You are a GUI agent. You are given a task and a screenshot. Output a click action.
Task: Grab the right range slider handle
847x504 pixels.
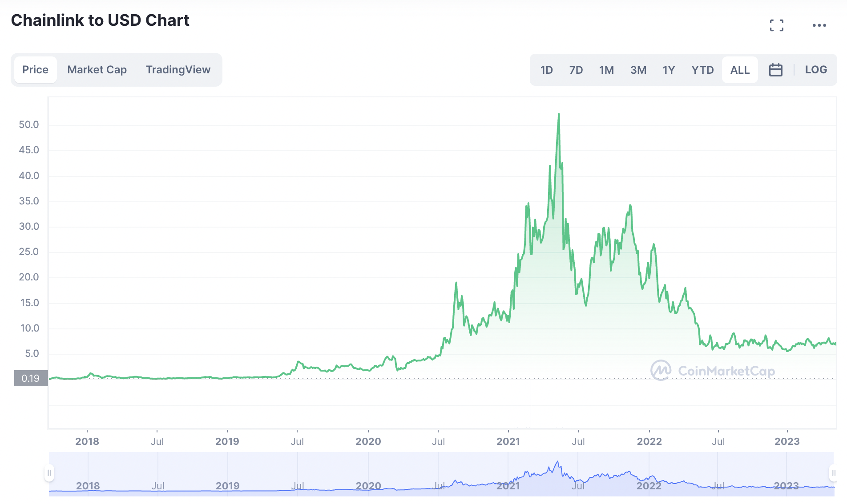[x=833, y=473]
